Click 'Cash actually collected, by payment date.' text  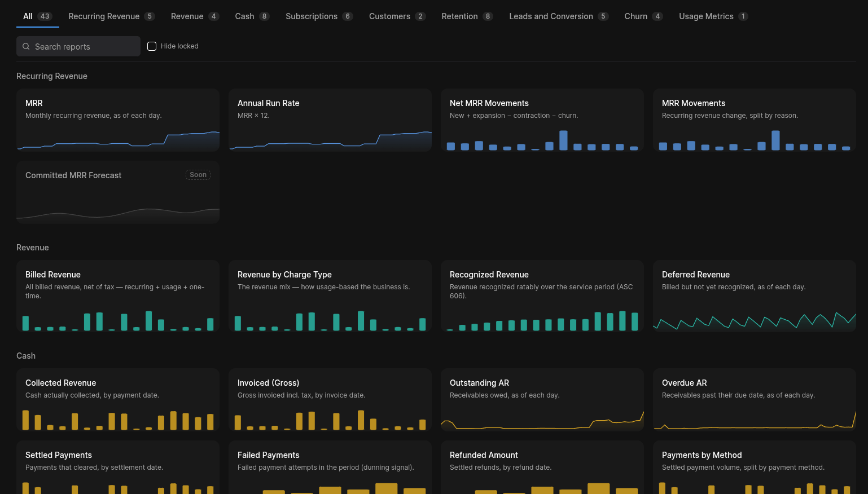(x=92, y=395)
